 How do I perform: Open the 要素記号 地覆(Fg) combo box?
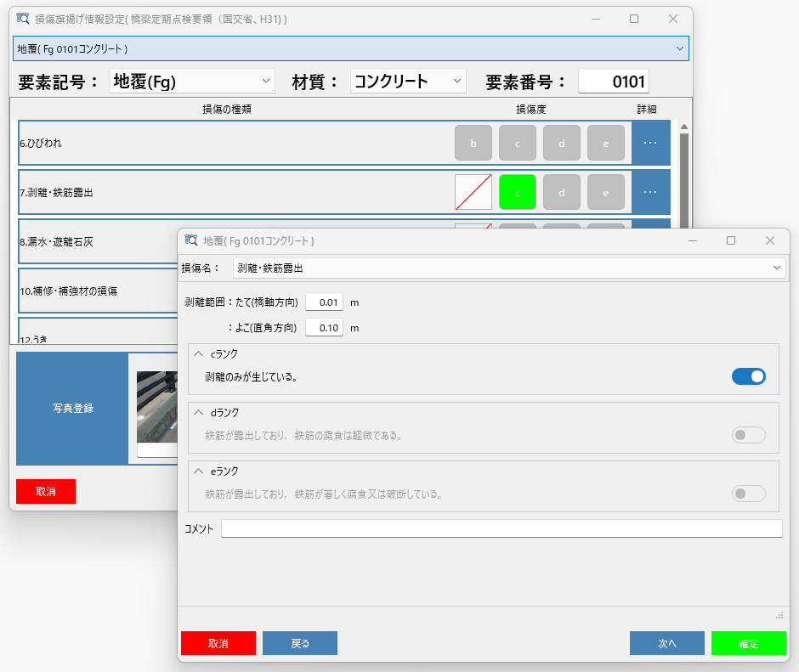tap(192, 82)
